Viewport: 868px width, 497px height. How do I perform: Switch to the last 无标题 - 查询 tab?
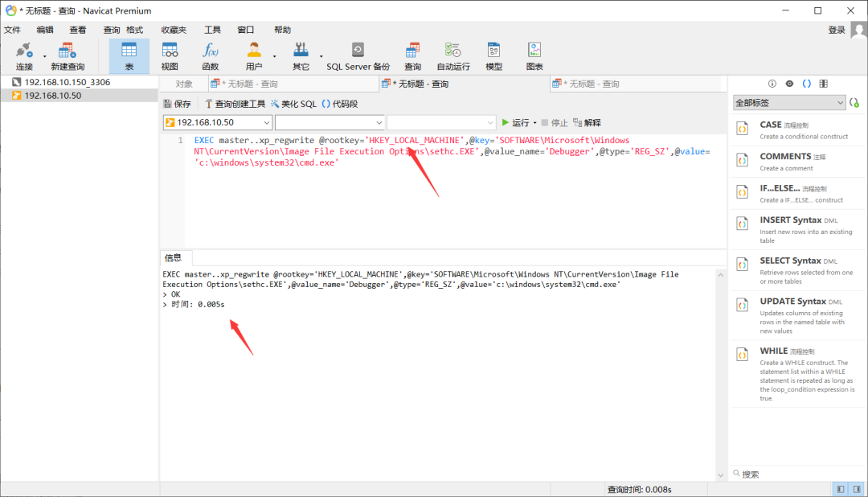click(637, 84)
